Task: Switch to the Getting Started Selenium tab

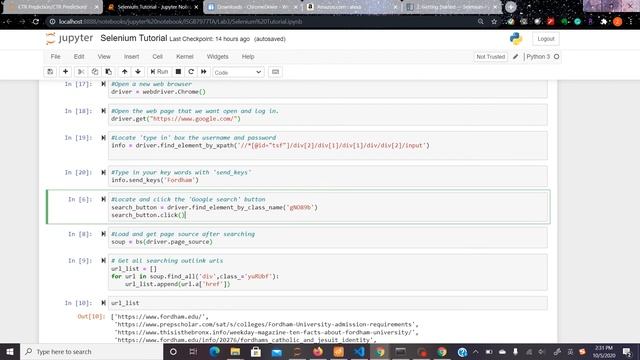Action: point(452,7)
